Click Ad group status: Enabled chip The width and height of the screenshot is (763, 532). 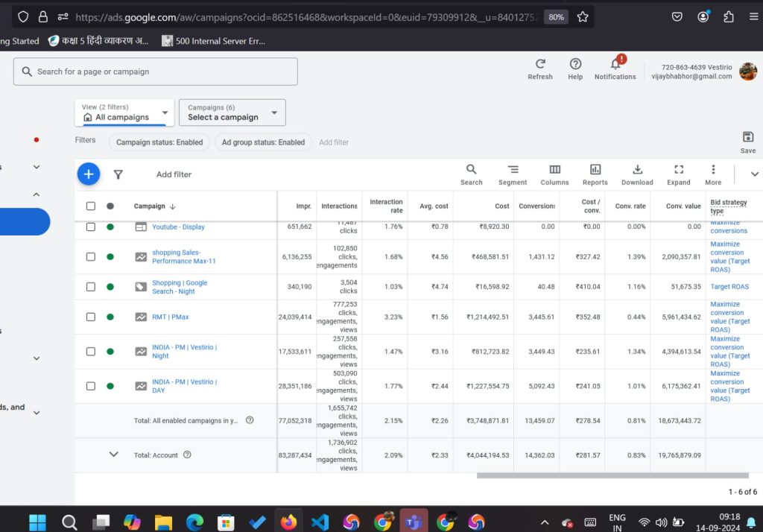coord(263,142)
